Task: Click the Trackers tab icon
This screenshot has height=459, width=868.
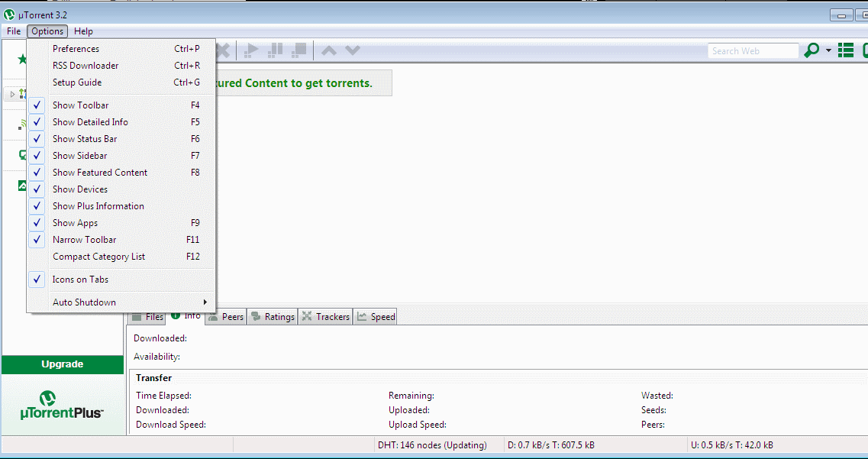Action: click(x=307, y=317)
